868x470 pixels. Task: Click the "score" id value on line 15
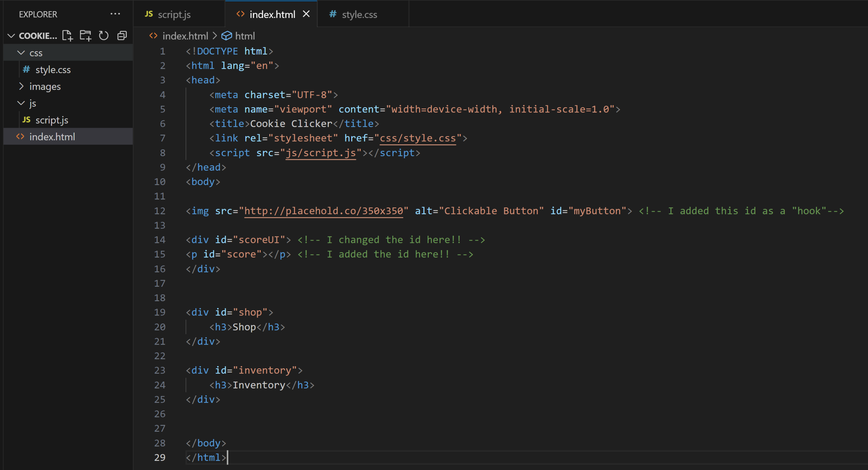241,254
